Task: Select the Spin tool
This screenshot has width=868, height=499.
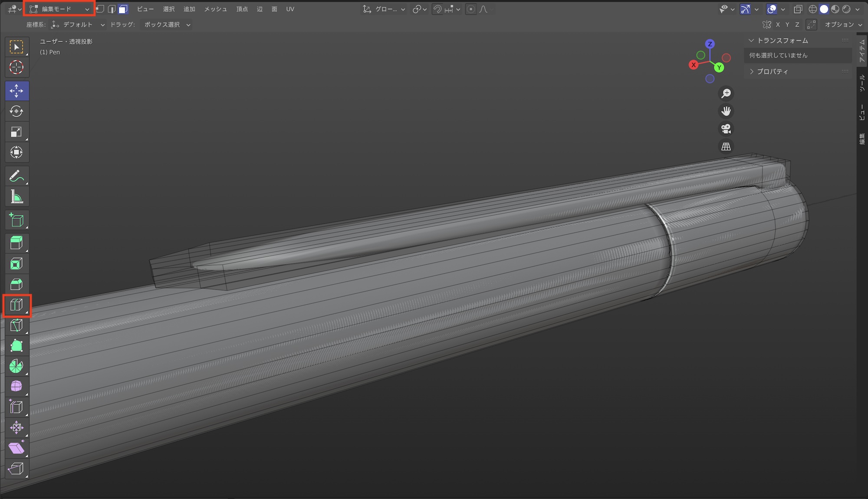Action: tap(16, 366)
